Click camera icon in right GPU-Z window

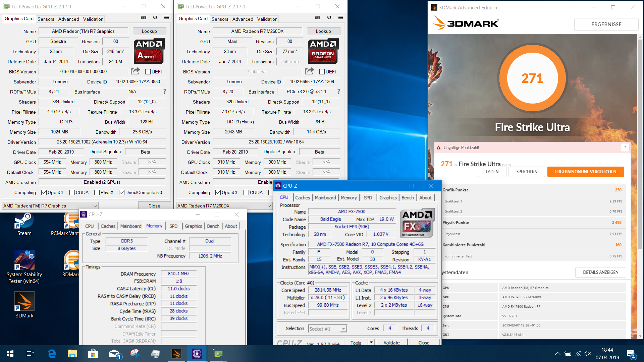(318, 18)
